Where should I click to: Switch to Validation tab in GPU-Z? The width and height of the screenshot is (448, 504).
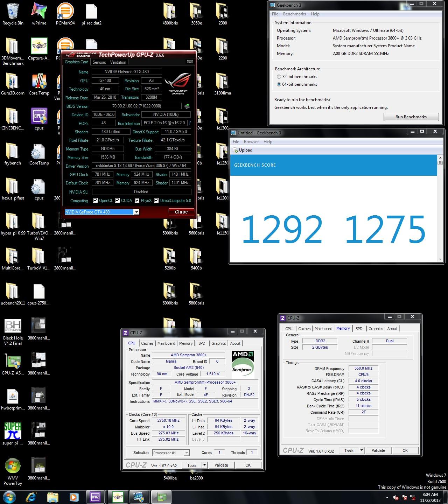[x=118, y=62]
